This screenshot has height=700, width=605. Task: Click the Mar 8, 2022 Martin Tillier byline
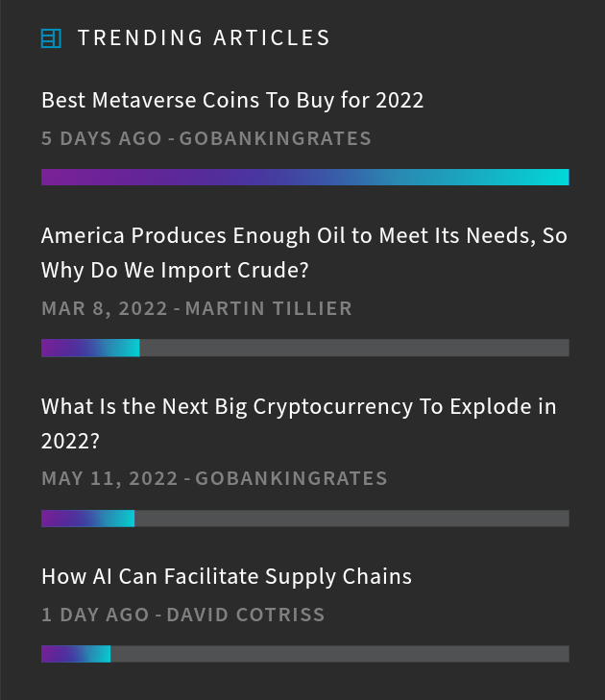click(197, 308)
